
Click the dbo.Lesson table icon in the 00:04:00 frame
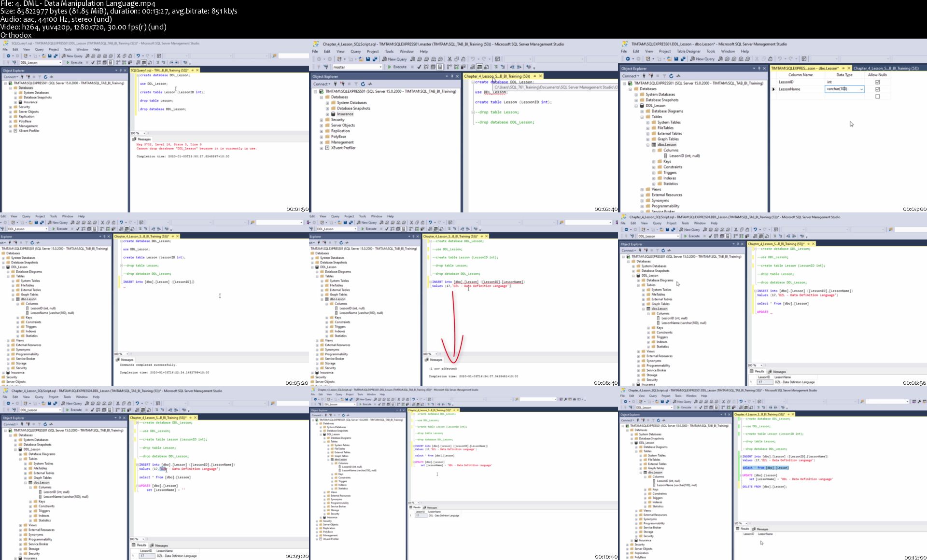(x=654, y=145)
